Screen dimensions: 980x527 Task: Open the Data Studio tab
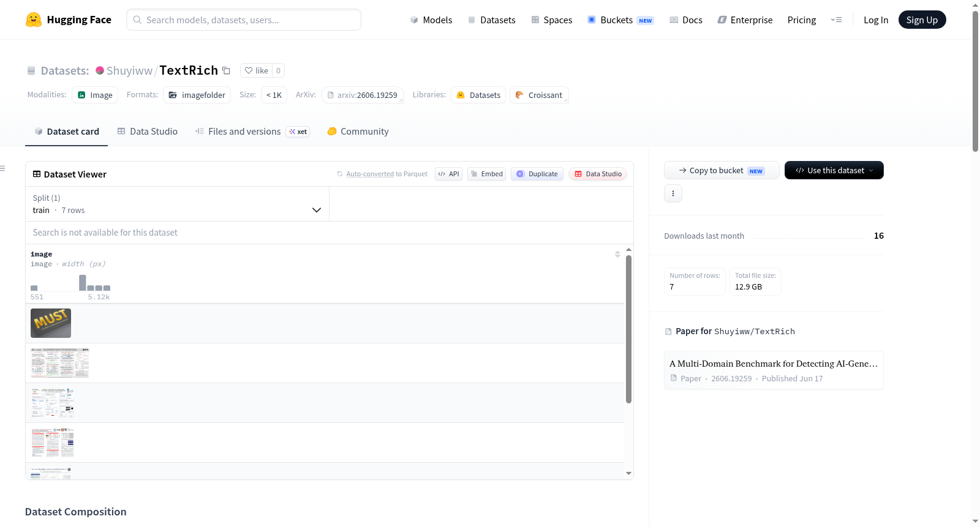(148, 131)
